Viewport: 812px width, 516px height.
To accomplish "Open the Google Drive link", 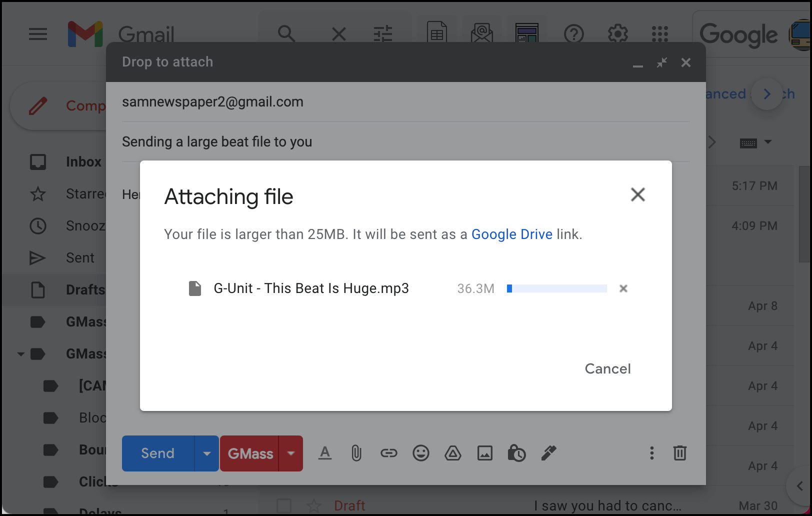I will 512,234.
